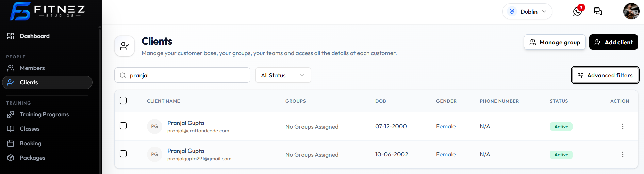Click the Manage group button
The width and height of the screenshot is (644, 174).
pyautogui.click(x=555, y=42)
